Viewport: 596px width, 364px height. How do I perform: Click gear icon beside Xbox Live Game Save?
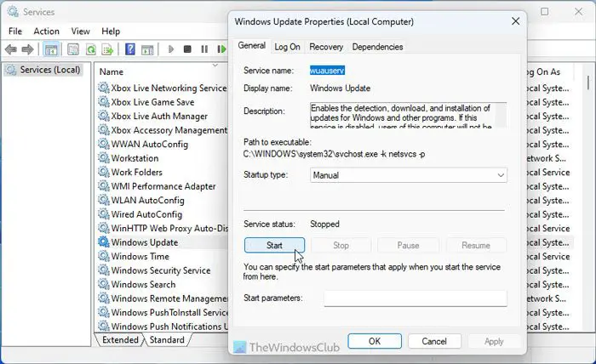tap(104, 102)
